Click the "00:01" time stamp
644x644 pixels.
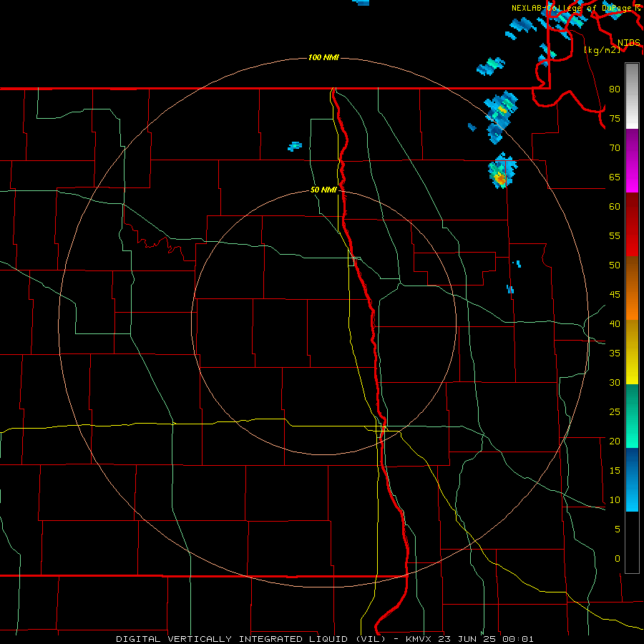[517, 639]
